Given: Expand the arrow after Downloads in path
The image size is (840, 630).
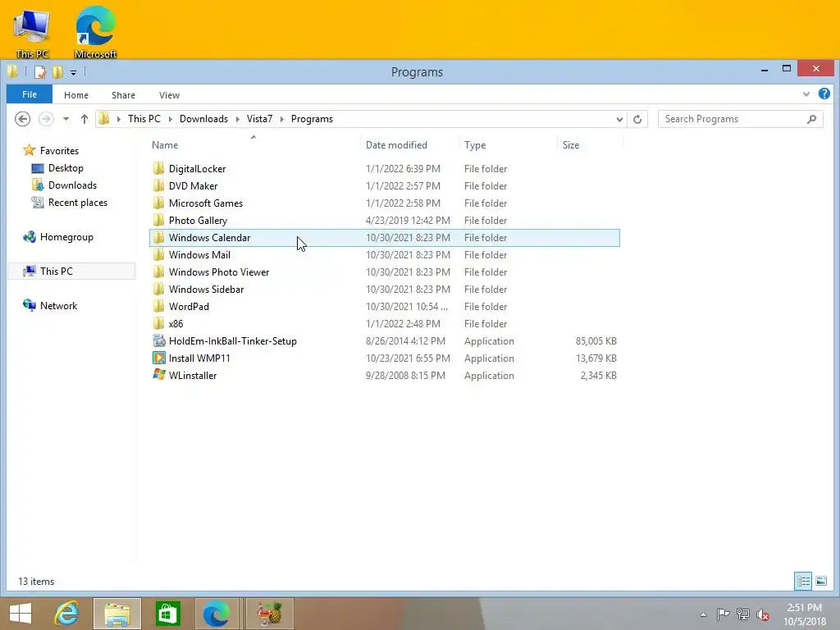Looking at the screenshot, I should pyautogui.click(x=237, y=119).
